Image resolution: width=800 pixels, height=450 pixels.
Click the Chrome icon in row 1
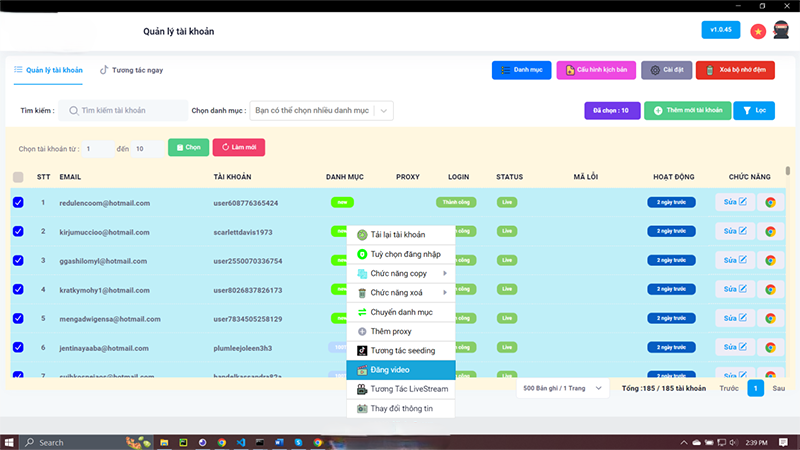[x=770, y=203]
